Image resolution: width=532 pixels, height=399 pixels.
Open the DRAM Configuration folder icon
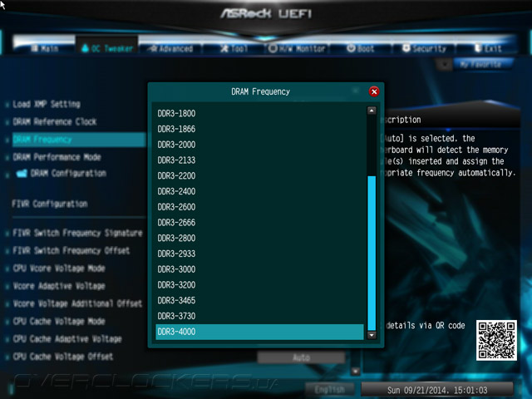[x=22, y=174]
